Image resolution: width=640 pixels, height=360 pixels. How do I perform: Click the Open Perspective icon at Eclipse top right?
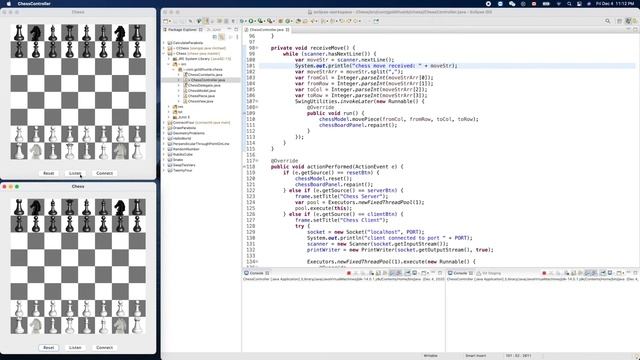point(619,21)
